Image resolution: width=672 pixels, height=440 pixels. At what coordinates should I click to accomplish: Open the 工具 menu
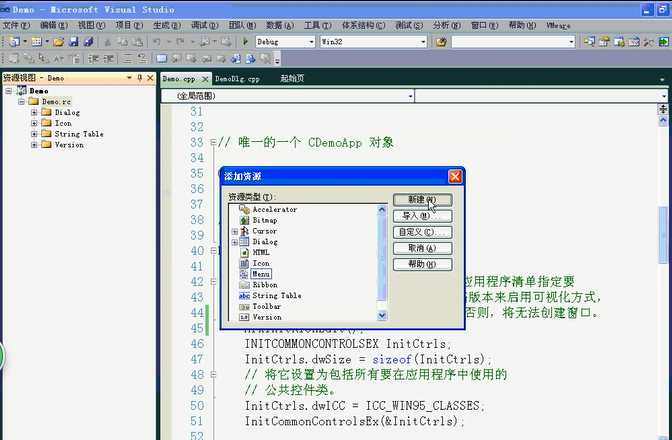click(318, 26)
